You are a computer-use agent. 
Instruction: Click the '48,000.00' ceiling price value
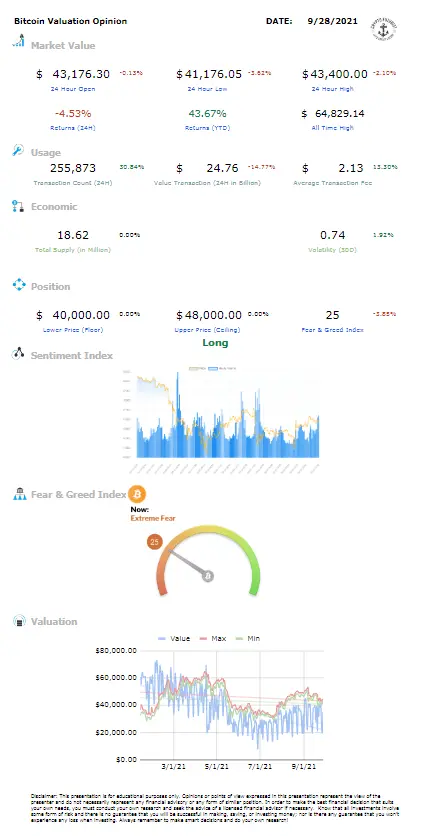(213, 314)
